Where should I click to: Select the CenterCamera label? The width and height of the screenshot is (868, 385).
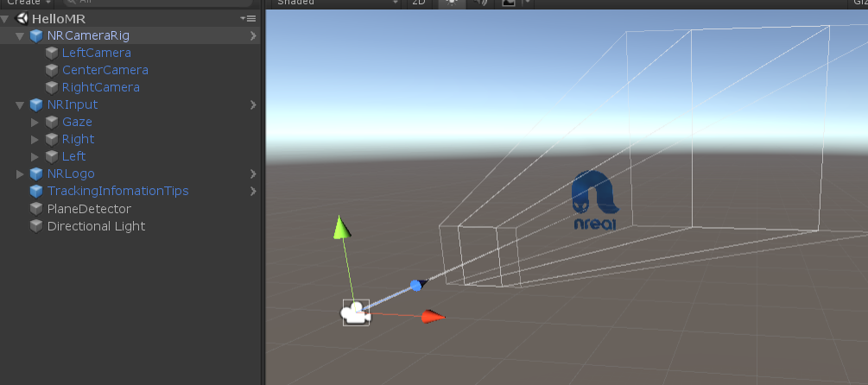point(105,70)
